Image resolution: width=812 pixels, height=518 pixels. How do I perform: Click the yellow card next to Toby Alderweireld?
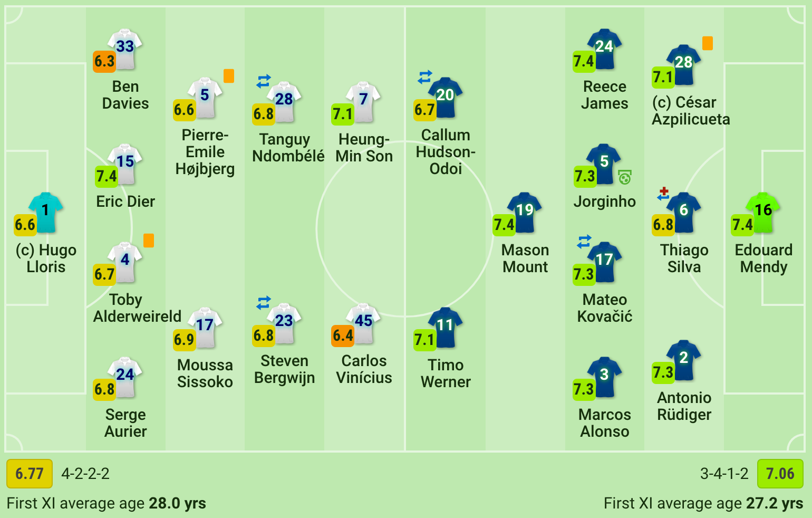click(149, 241)
